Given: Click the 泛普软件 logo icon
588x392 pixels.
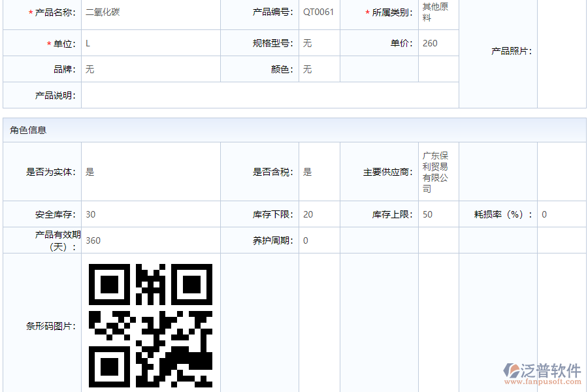Looking at the screenshot, I should [x=511, y=370].
